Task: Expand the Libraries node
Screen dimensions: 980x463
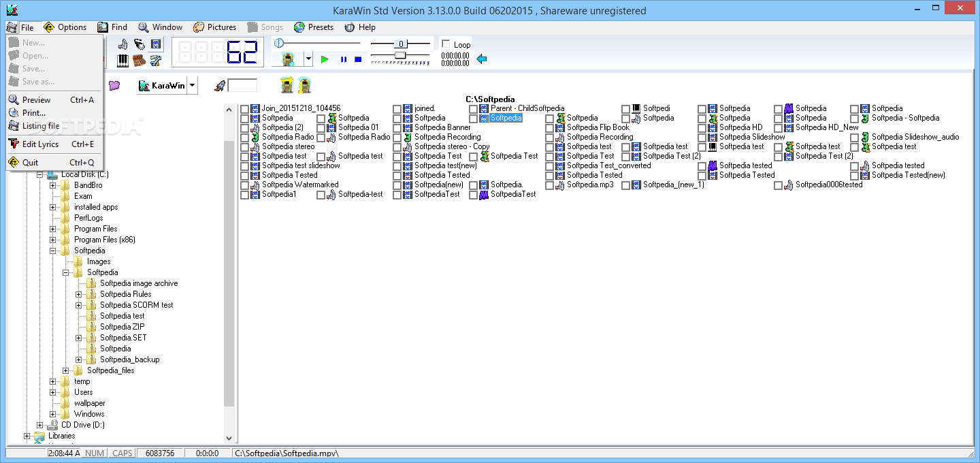Action: [27, 436]
